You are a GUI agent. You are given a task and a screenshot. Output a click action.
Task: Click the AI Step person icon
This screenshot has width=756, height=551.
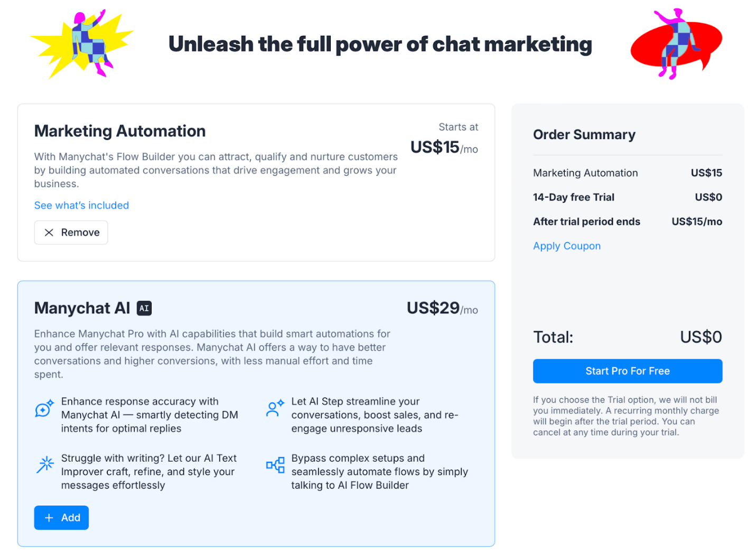[x=274, y=409]
